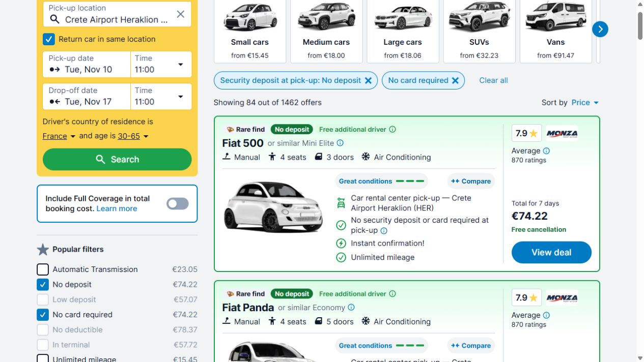Click scrollbar down arrow at page bottom
The image size is (644, 362).
click(x=640, y=358)
